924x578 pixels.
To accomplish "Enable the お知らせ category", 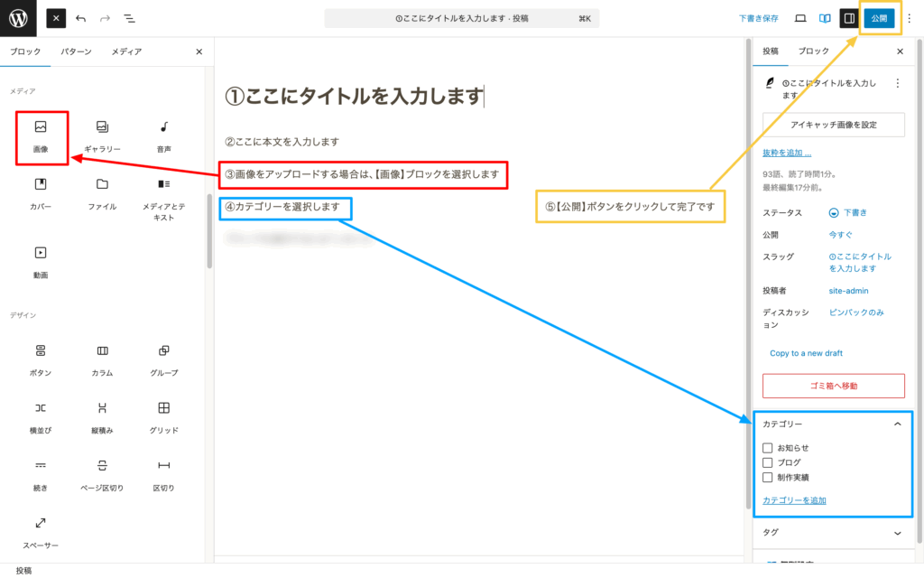I will pyautogui.click(x=768, y=447).
